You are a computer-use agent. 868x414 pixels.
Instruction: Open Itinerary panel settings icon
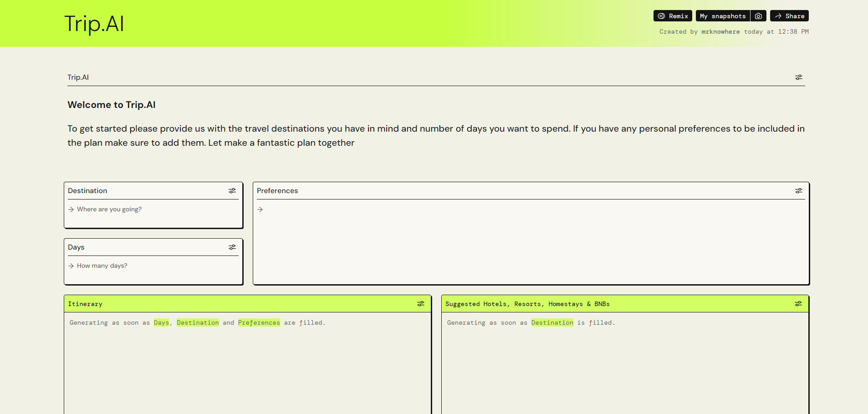(x=421, y=304)
